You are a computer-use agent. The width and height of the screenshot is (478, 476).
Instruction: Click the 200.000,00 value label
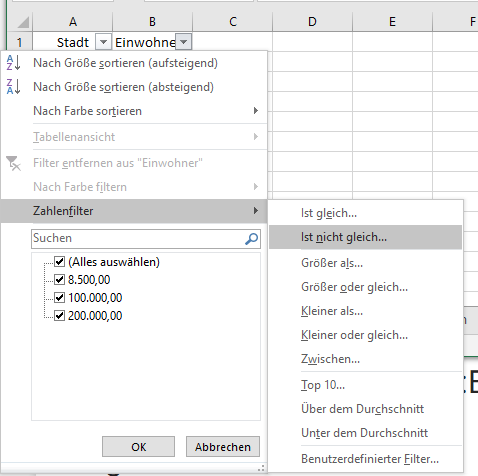click(x=95, y=315)
